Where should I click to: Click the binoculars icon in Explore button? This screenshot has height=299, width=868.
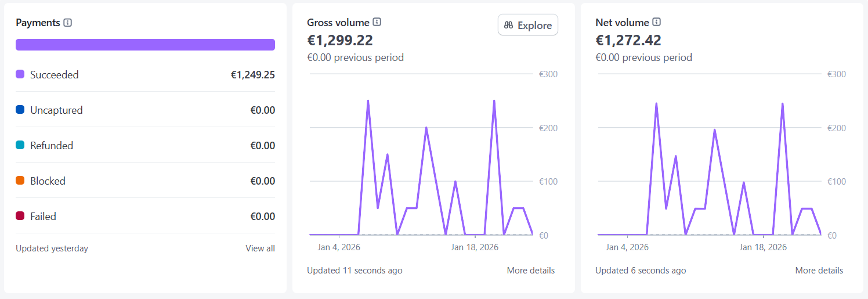[x=509, y=25]
